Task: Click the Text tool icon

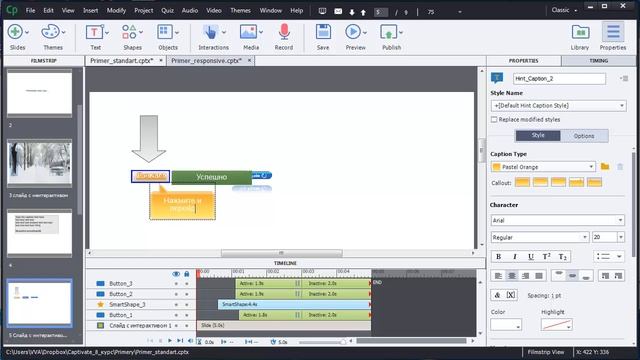Action: (x=94, y=32)
